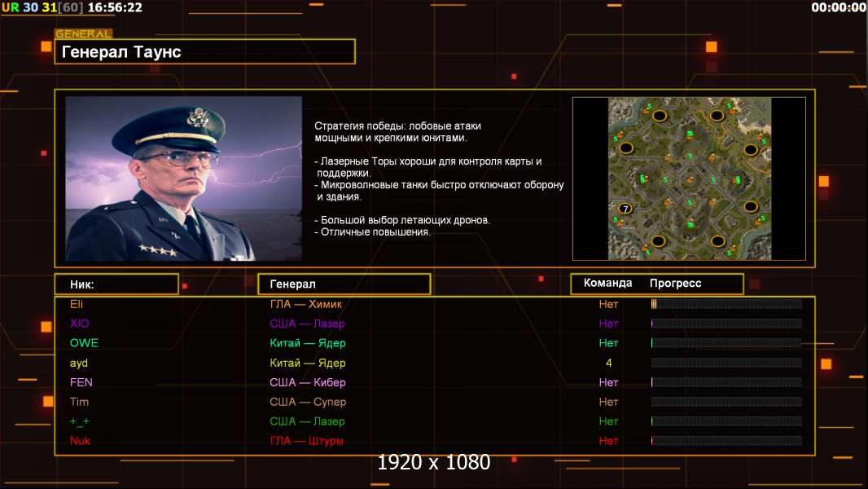Click 'ГЛА — Химик' general entry

(305, 304)
